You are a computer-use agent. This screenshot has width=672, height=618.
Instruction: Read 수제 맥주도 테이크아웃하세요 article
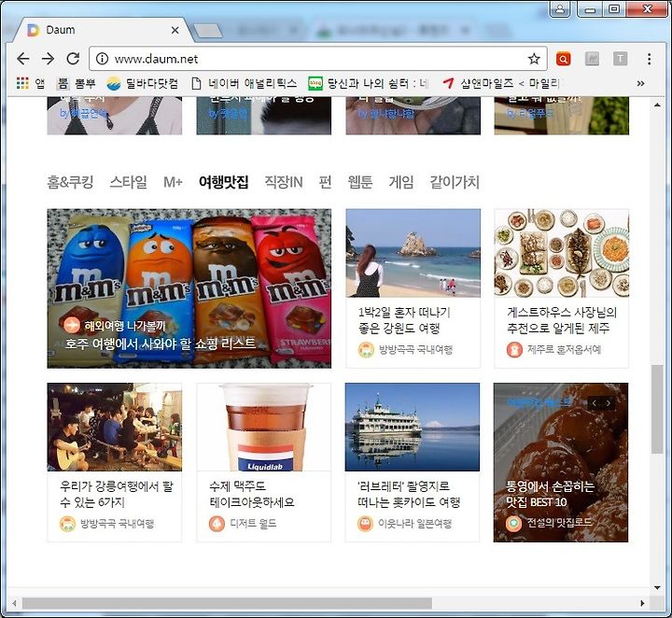tap(252, 494)
